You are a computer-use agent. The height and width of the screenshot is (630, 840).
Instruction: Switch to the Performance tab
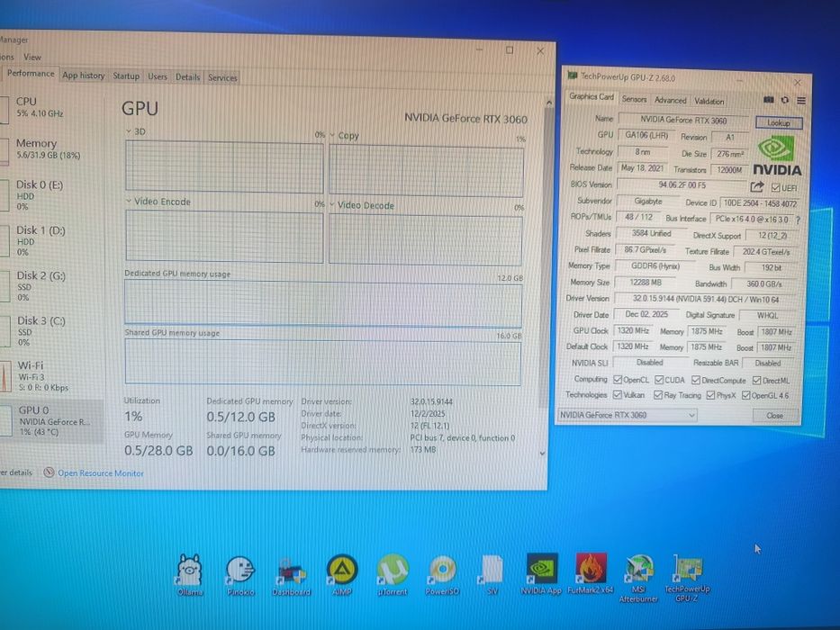point(31,74)
